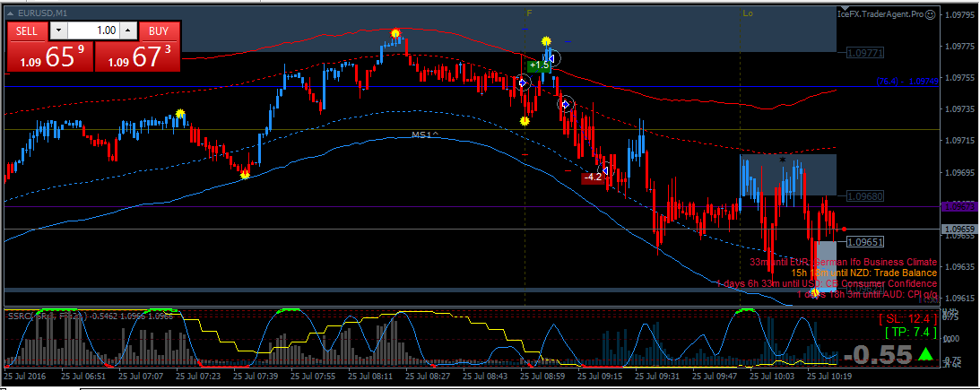Click the [ SL: 12.4 ] label

click(907, 319)
